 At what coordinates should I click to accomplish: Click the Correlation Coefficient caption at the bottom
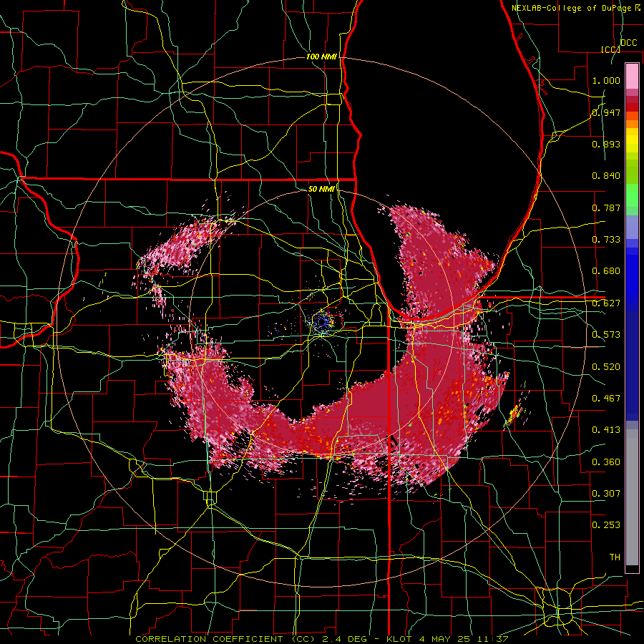pos(322,639)
